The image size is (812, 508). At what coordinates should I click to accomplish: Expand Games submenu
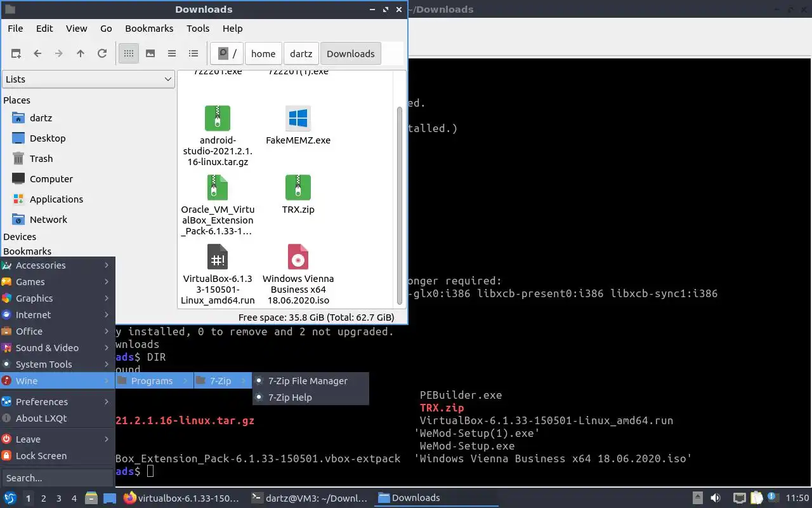(57, 282)
